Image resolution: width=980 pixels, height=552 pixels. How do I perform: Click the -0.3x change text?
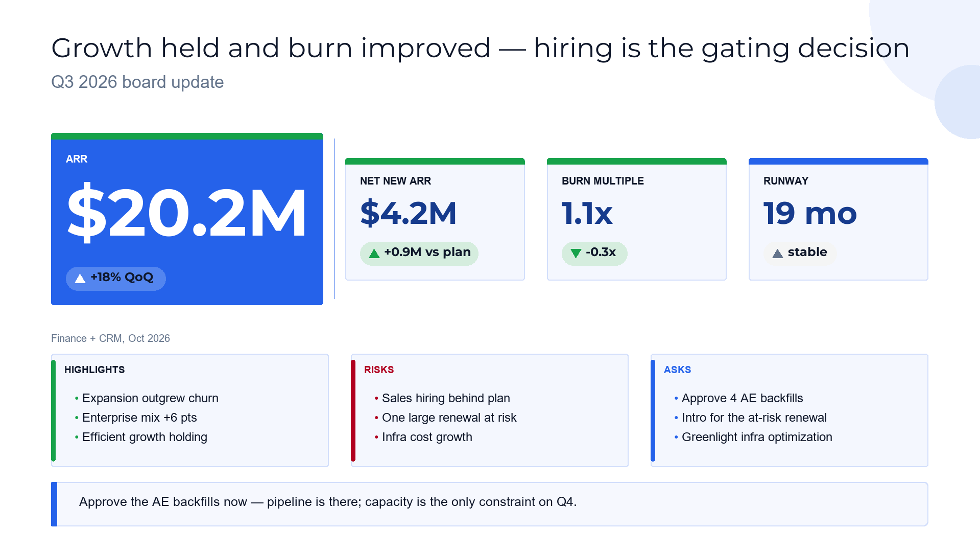(x=601, y=252)
